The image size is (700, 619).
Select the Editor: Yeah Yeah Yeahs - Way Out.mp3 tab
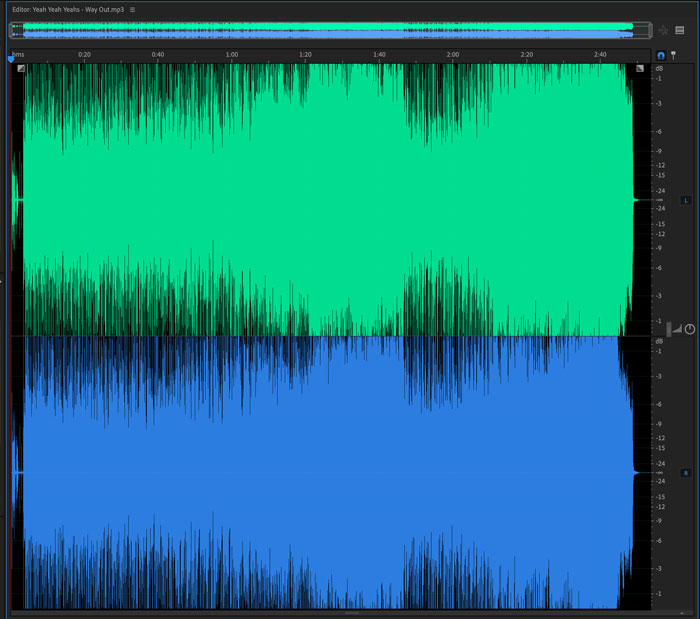tap(68, 9)
